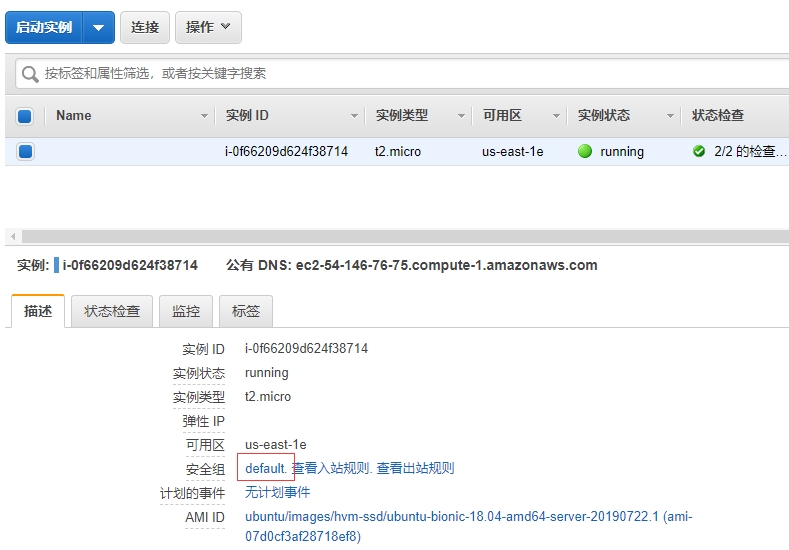Expand the 操作 actions dropdown
The height and width of the screenshot is (550, 789).
point(208,28)
